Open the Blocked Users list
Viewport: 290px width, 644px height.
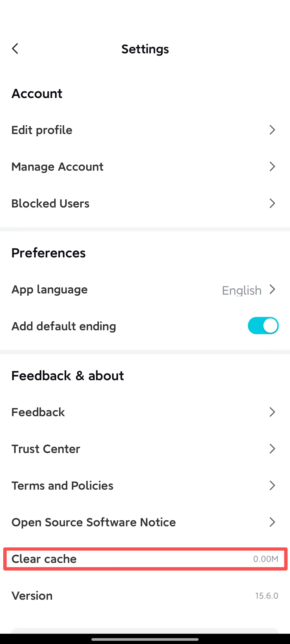(51, 203)
